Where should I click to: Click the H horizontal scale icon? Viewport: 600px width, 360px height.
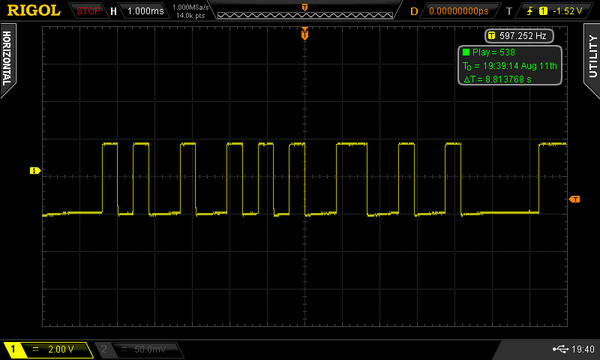[x=113, y=11]
